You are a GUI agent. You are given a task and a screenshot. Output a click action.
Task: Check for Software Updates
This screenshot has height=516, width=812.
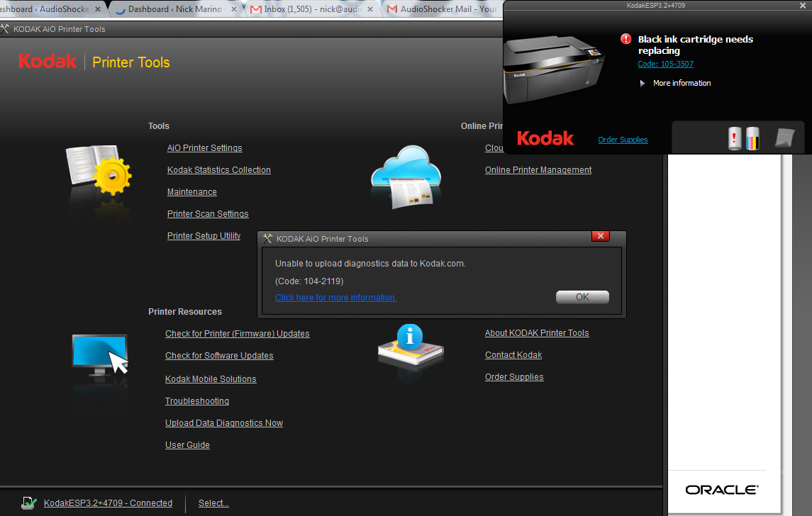coord(219,356)
